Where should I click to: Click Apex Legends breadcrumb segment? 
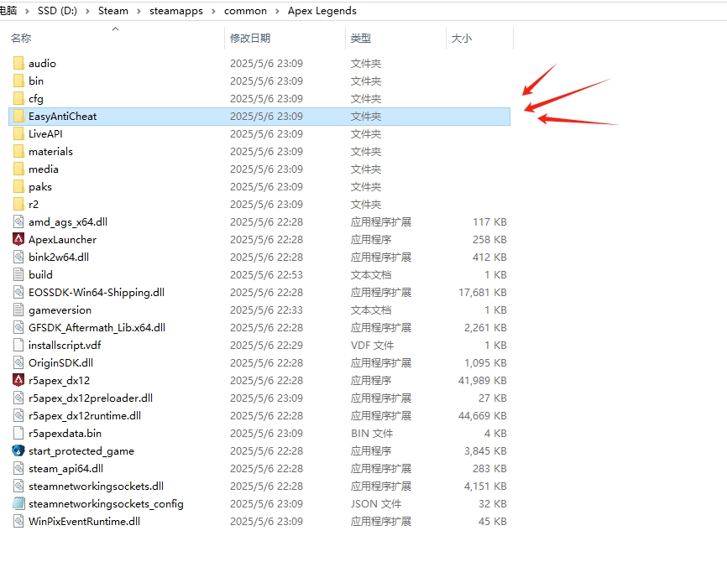[322, 11]
